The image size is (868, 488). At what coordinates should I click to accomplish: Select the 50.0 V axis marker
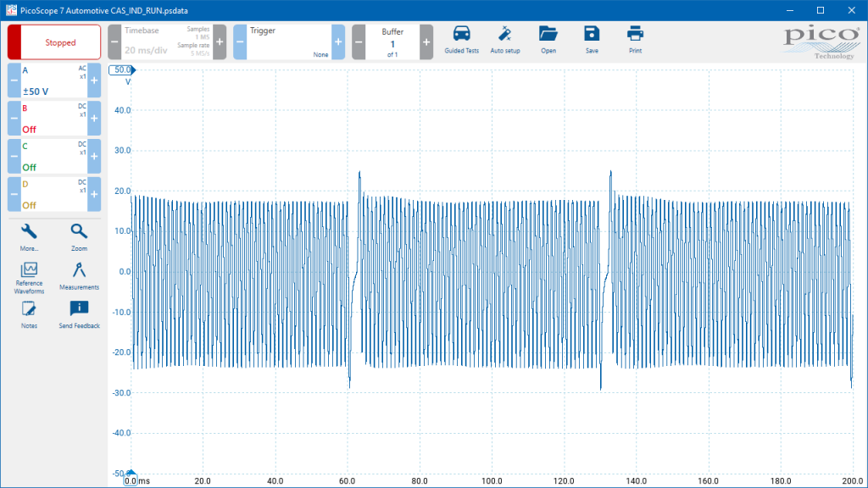pos(122,70)
